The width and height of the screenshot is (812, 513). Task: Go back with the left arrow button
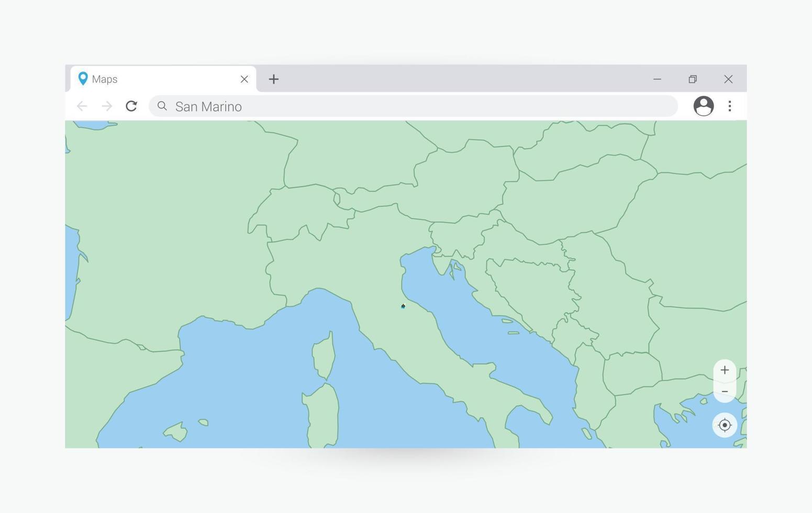tap(82, 106)
